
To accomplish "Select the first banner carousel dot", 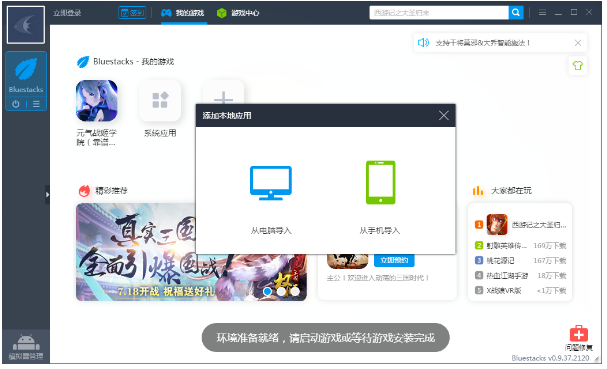I will click(x=267, y=291).
